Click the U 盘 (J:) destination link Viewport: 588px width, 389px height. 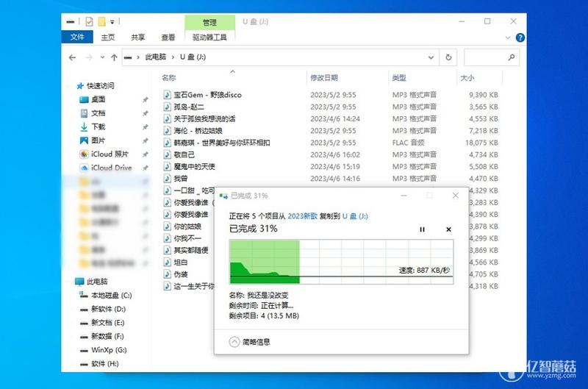point(355,216)
